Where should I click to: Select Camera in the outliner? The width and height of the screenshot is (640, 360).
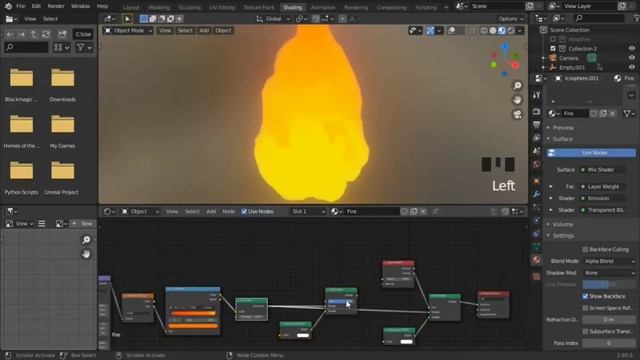point(569,58)
